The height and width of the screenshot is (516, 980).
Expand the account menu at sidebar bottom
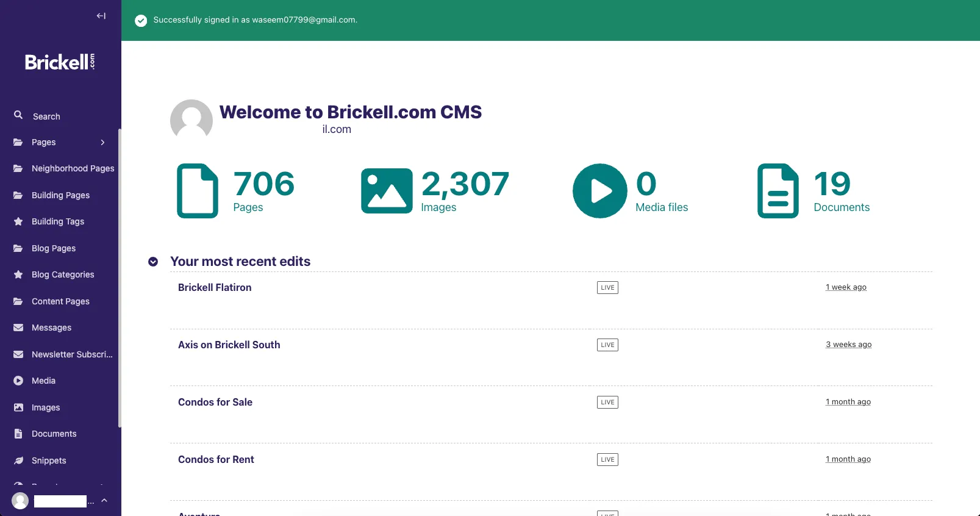point(104,501)
